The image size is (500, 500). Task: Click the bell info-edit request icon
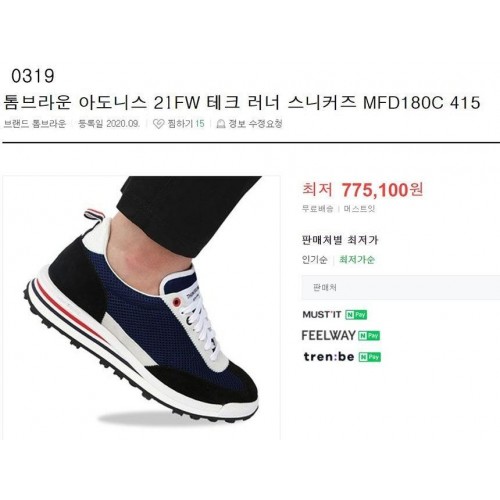[220, 124]
